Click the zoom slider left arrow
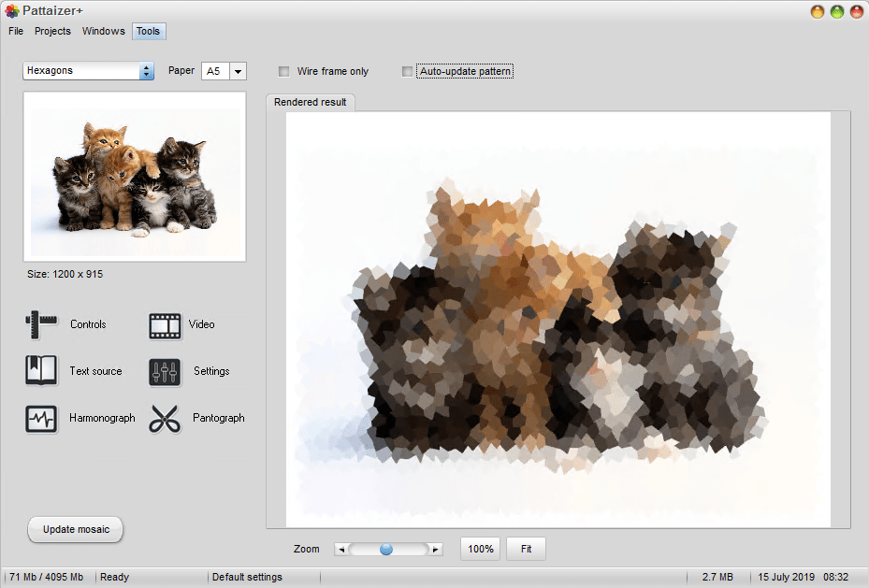 [x=341, y=550]
